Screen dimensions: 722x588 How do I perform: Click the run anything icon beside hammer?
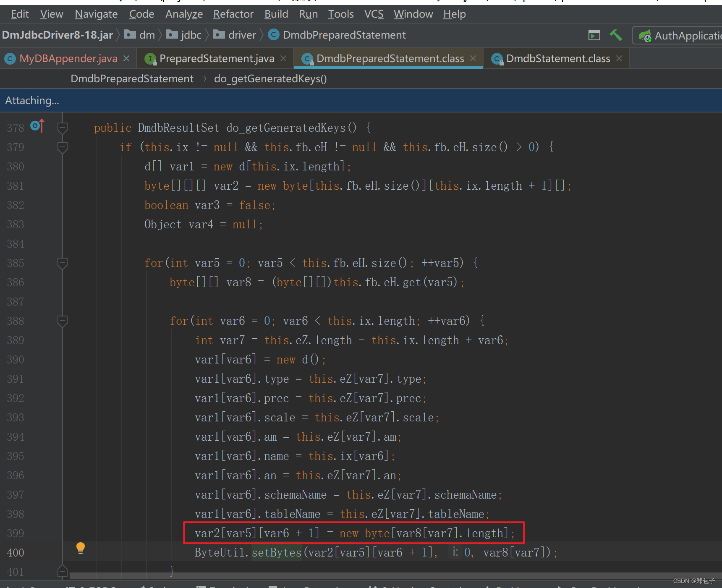point(594,36)
